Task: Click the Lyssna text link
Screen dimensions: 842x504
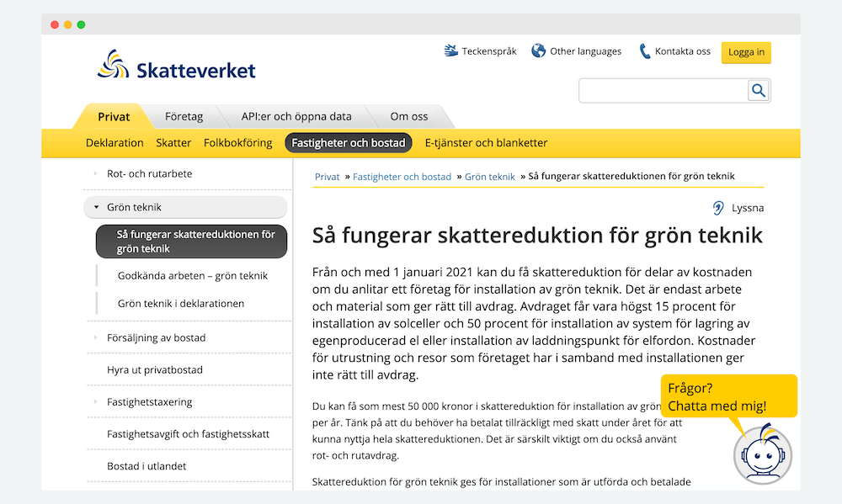Action: (x=748, y=208)
